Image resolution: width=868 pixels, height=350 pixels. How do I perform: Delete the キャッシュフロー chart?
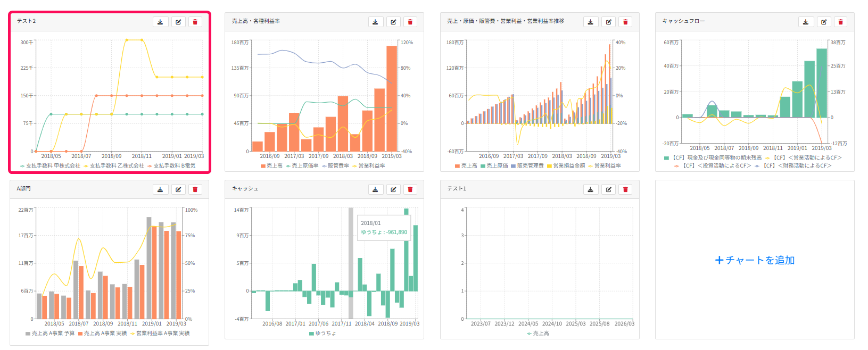click(841, 22)
